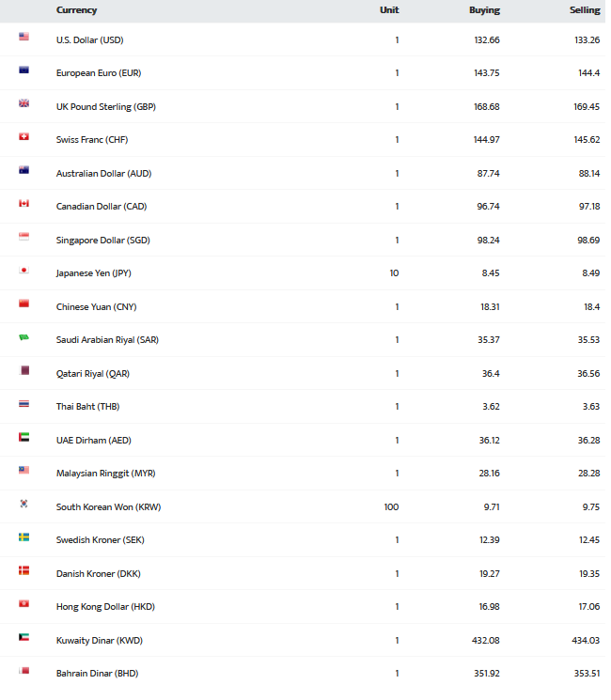Click the Unit column header

click(389, 10)
